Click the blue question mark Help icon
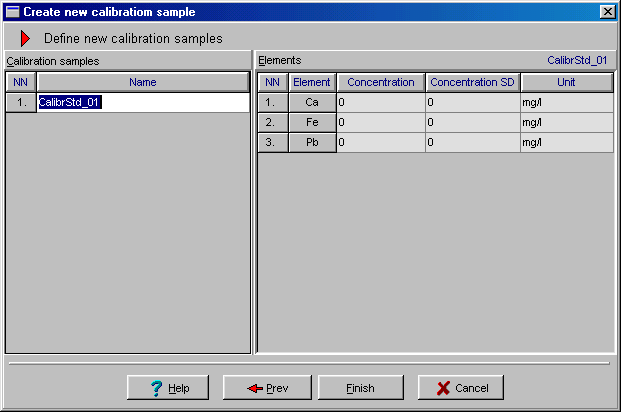Screen dimensions: 621x412 [156, 388]
